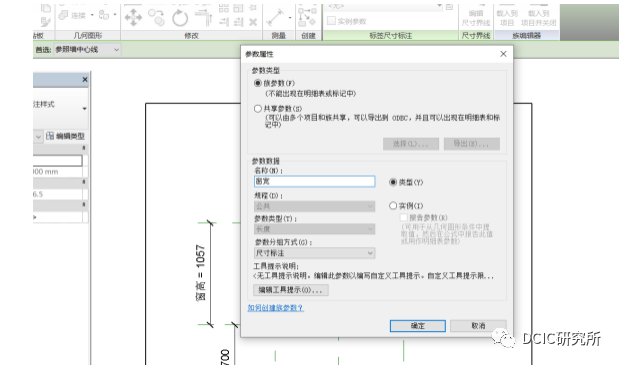
Task: Select the Move tool in Modify panel
Action: coord(133,17)
